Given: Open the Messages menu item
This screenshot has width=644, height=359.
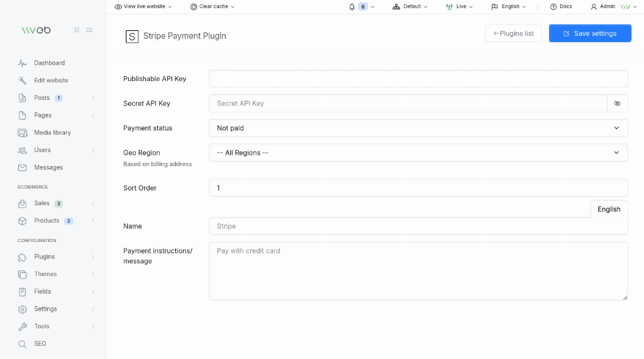Looking at the screenshot, I should click(48, 168).
